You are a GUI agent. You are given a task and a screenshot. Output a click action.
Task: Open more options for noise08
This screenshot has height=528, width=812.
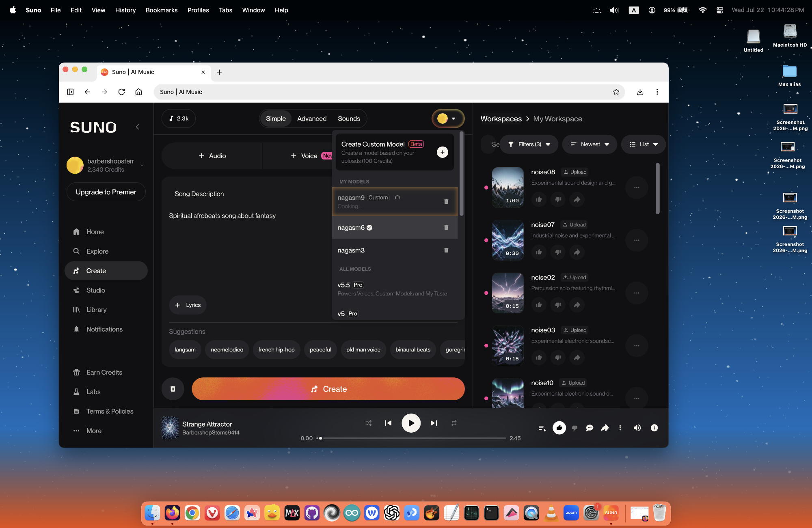coord(637,187)
